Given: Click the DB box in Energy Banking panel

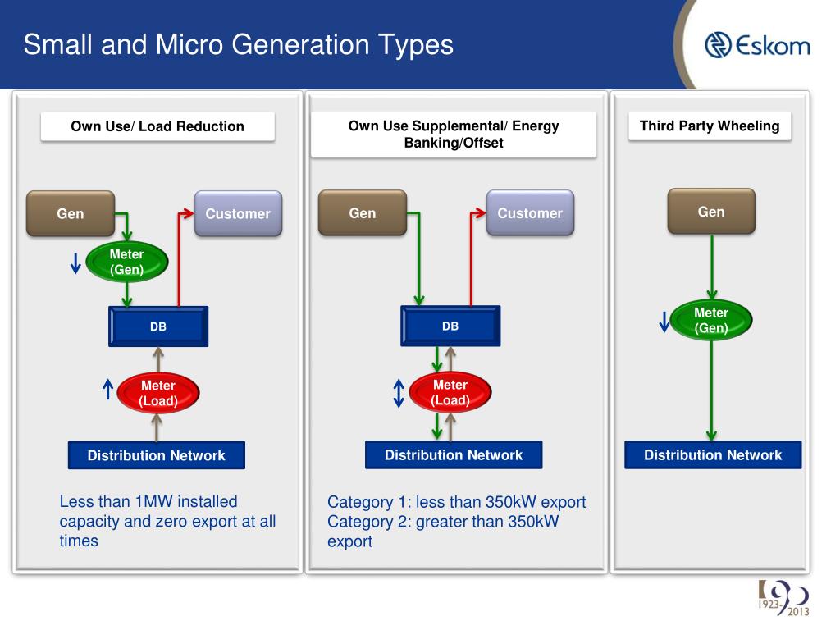Looking at the screenshot, I should coord(450,326).
